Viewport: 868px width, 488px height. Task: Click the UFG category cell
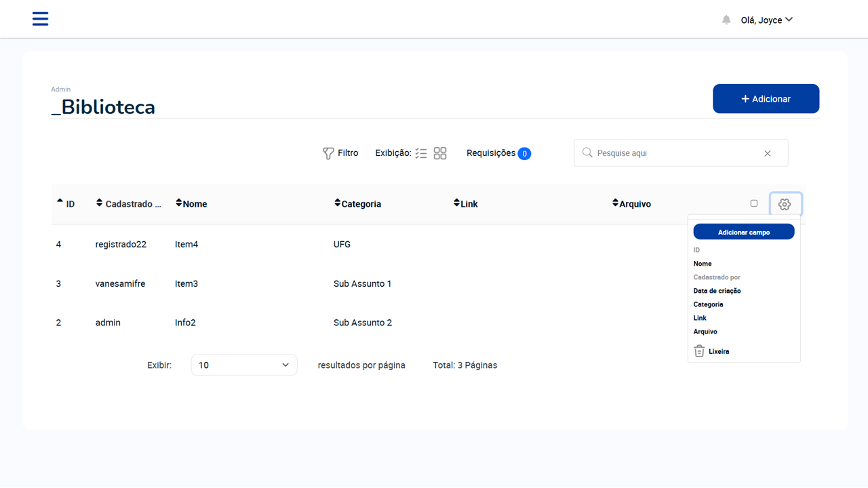coord(342,244)
